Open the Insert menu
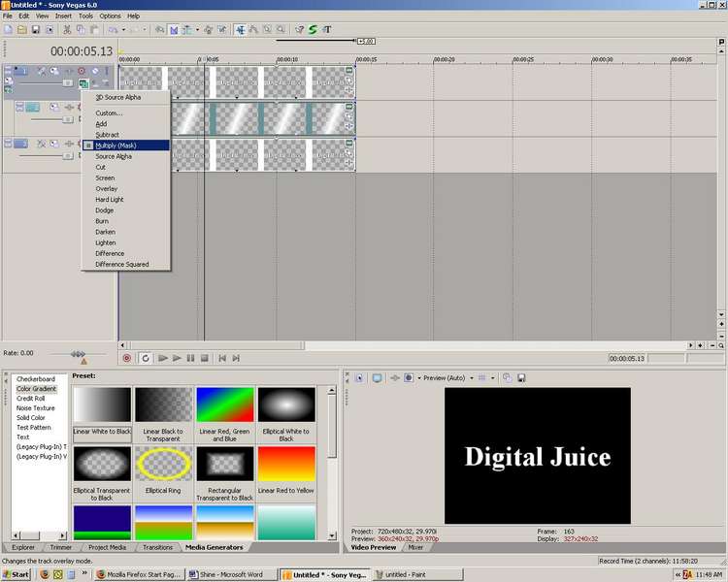Viewport: 728px width, 582px height. 63,16
